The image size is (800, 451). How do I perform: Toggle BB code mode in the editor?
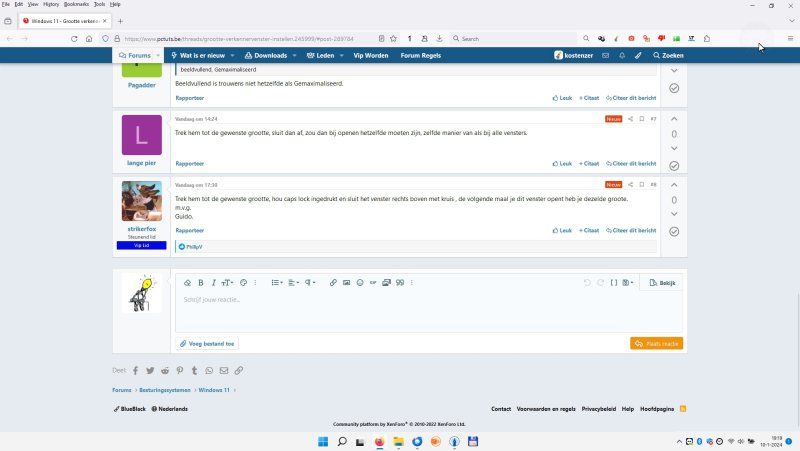(x=614, y=283)
